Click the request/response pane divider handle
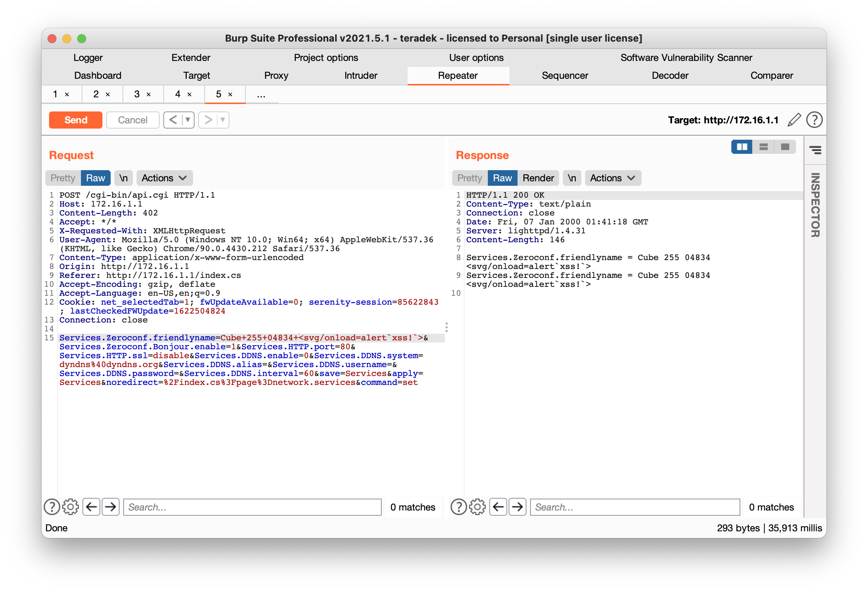 coord(446,328)
